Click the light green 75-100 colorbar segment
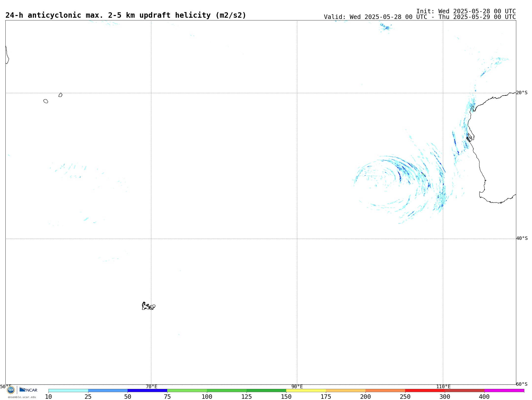This screenshot has height=400, width=532. point(187,391)
